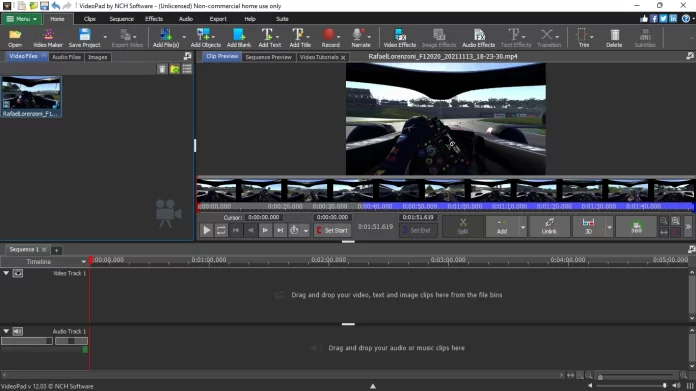Viewport: 696px width, 391px height.
Task: Open the green Menu dropdown
Action: click(21, 19)
